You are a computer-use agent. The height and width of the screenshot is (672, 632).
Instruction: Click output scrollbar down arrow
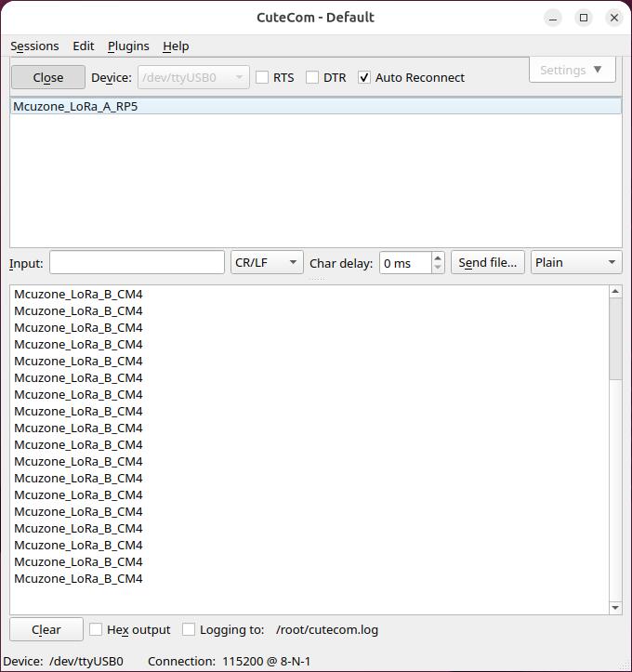(614, 607)
